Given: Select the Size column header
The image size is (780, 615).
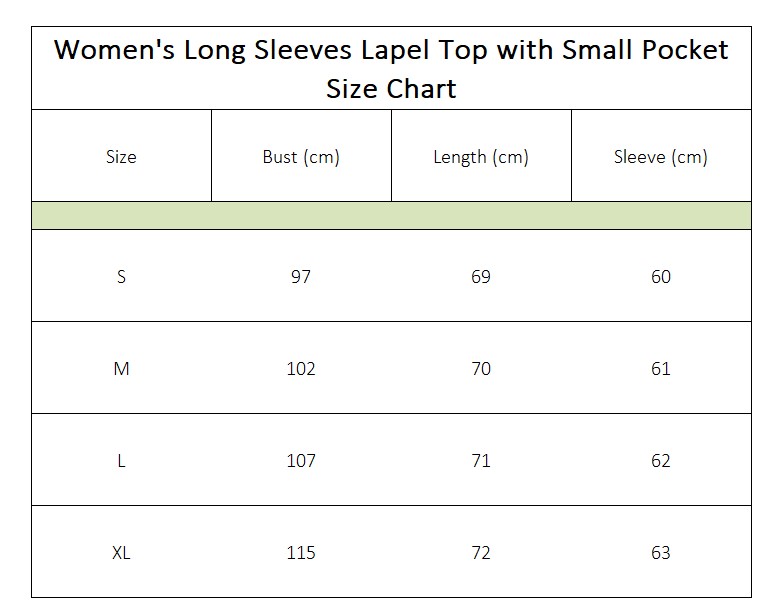Looking at the screenshot, I should coord(121,157).
